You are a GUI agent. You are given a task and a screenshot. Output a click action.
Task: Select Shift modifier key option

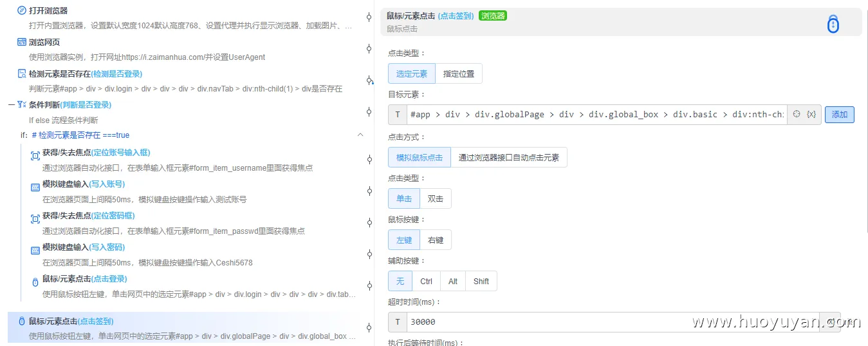(481, 281)
